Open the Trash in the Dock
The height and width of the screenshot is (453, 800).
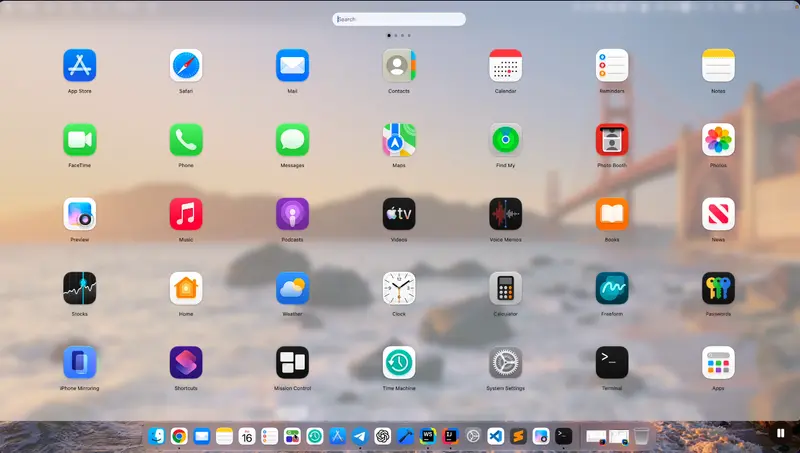point(641,436)
